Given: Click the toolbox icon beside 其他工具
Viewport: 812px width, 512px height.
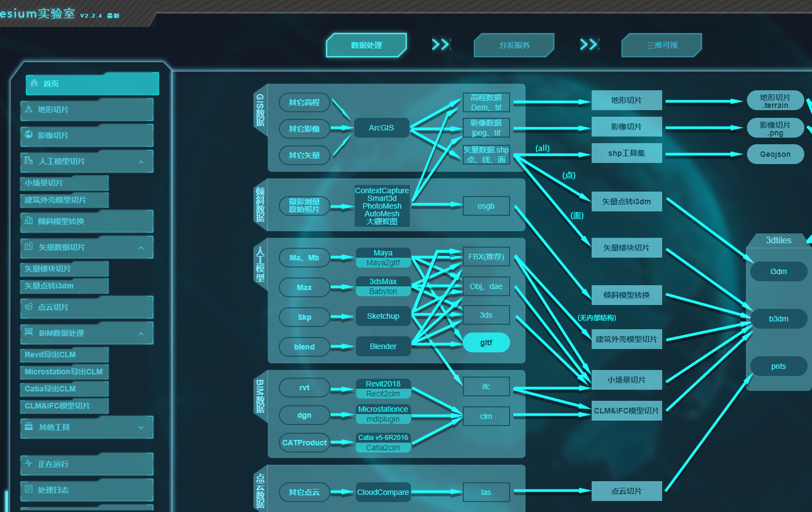Looking at the screenshot, I should [x=29, y=427].
